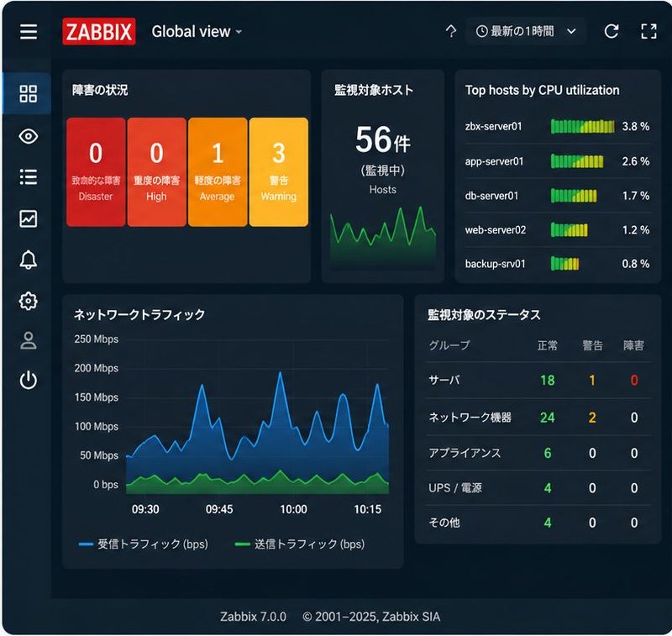This screenshot has width=672, height=636.
Task: Select the その他 group row label
Action: (444, 523)
